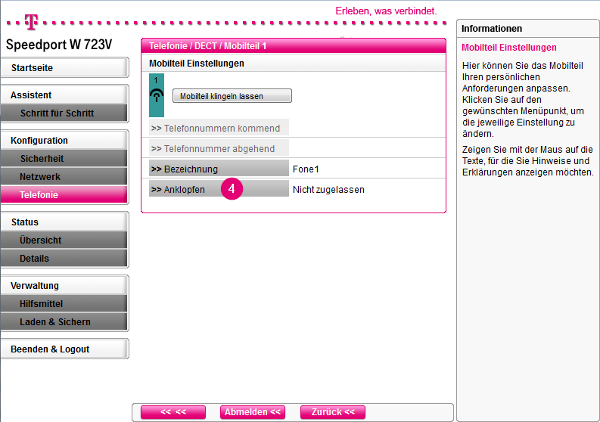Click the Nicht zugelassen value

click(328, 190)
